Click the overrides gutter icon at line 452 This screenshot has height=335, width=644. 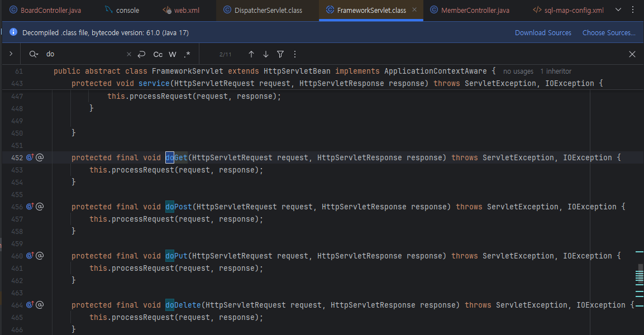[x=30, y=157]
